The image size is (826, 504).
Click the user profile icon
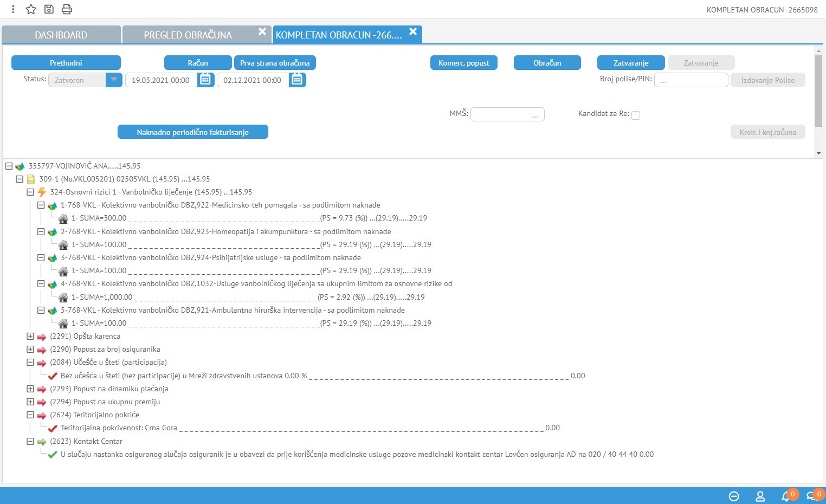tap(760, 496)
